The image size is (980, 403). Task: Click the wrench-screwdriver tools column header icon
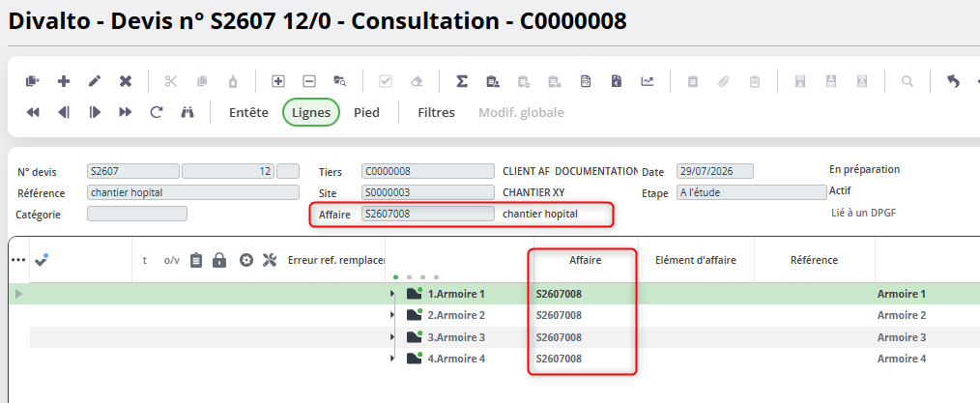(270, 260)
